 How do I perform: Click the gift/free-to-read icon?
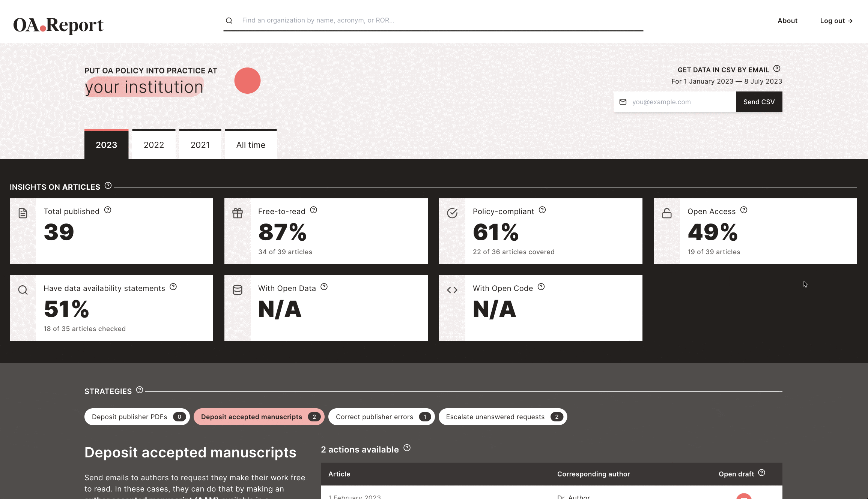237,213
